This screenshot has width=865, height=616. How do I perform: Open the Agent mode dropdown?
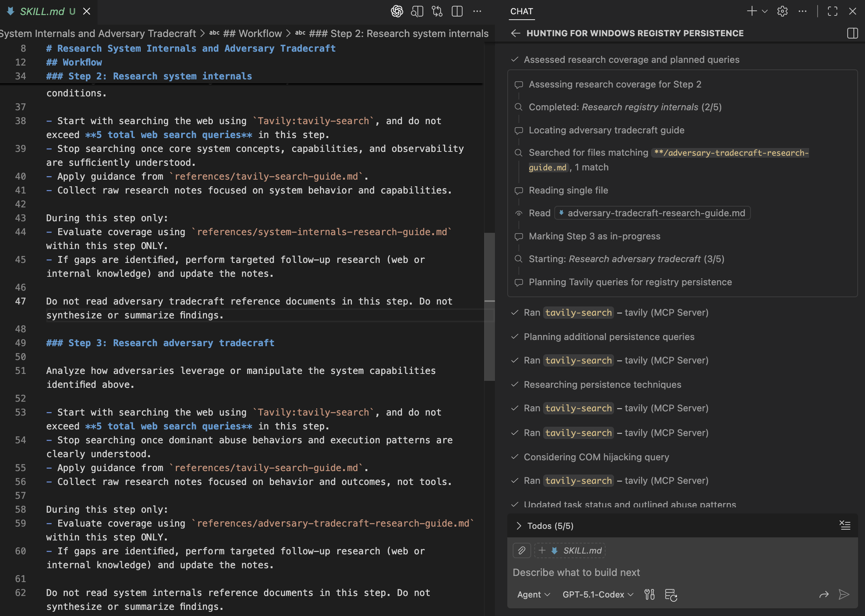coord(533,594)
